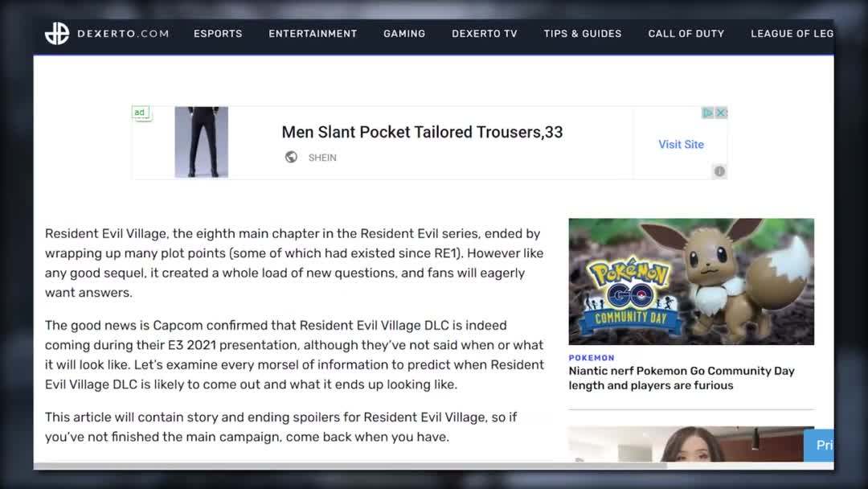Open the Pokemon Go Community Day thumbnail
Viewport: 868px width, 489px height.
pyautogui.click(x=691, y=281)
